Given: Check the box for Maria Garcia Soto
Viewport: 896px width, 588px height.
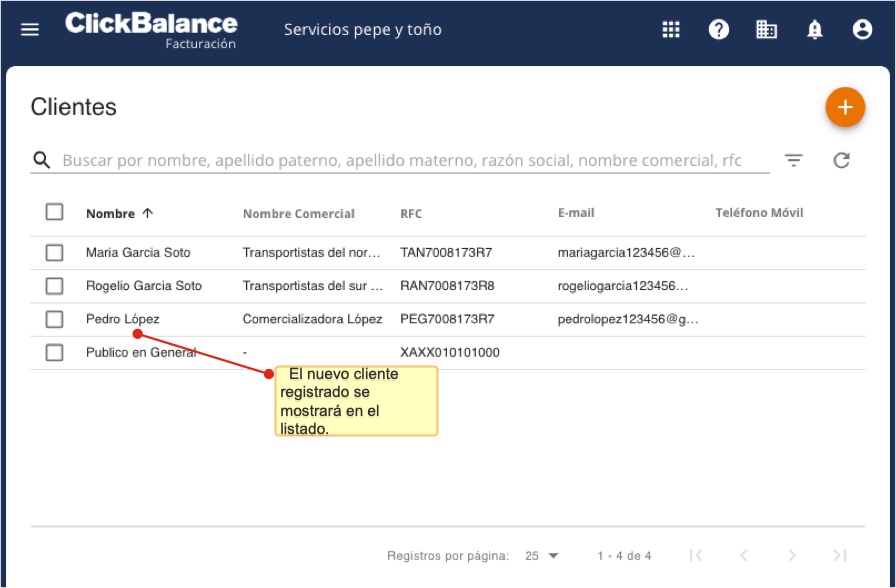Looking at the screenshot, I should (x=54, y=253).
